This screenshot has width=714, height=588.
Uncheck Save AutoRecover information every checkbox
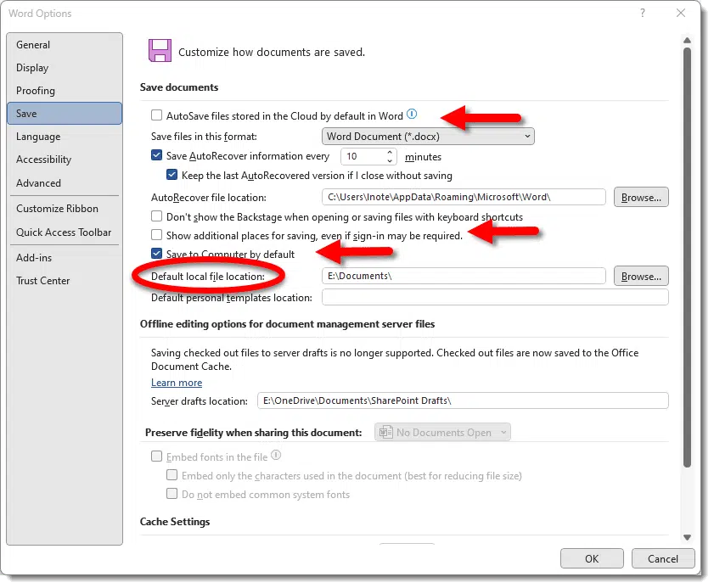tap(157, 155)
